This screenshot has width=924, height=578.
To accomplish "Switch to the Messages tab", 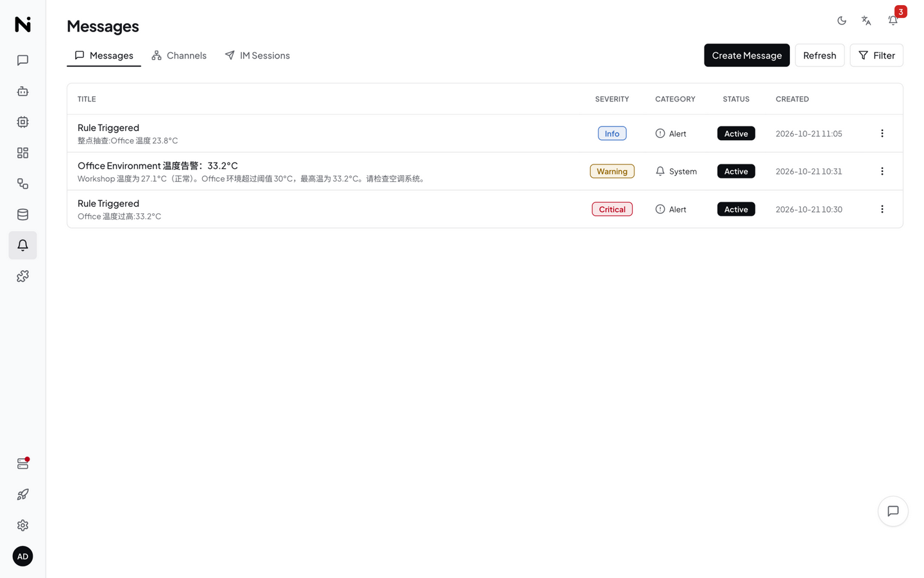I will (x=104, y=55).
